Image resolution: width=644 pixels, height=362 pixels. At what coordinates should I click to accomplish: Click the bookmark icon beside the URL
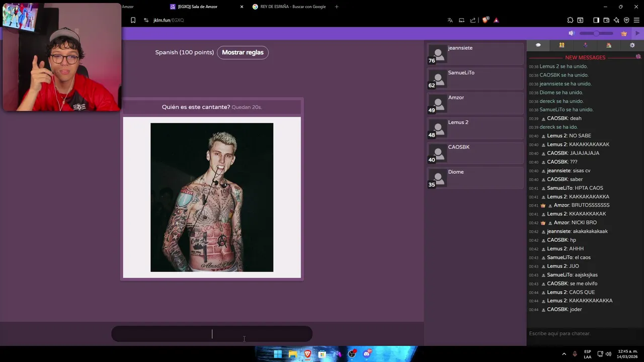(x=133, y=20)
